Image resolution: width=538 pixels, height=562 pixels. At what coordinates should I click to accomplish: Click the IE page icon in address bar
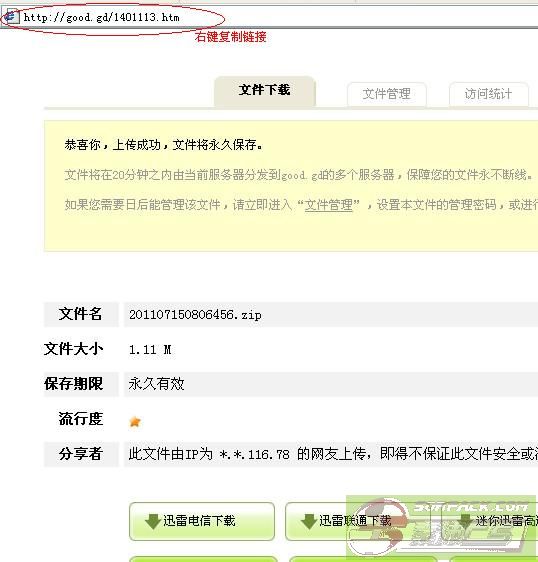(11, 16)
